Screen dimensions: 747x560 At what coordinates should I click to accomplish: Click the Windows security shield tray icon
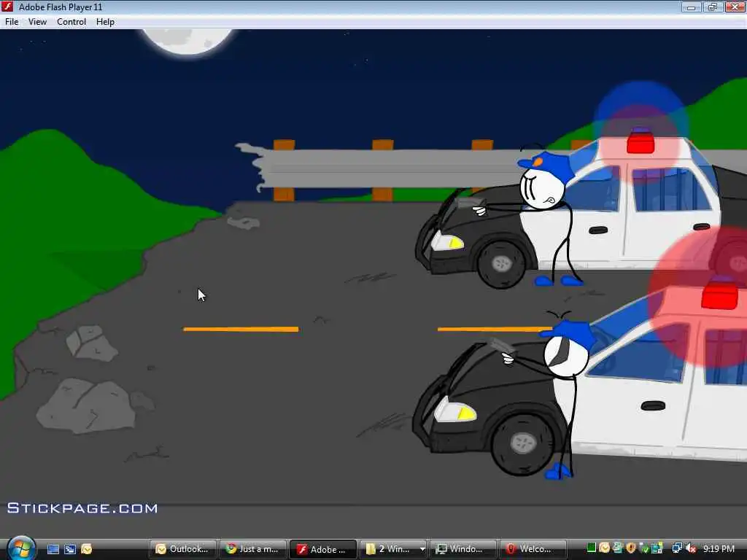pos(631,548)
